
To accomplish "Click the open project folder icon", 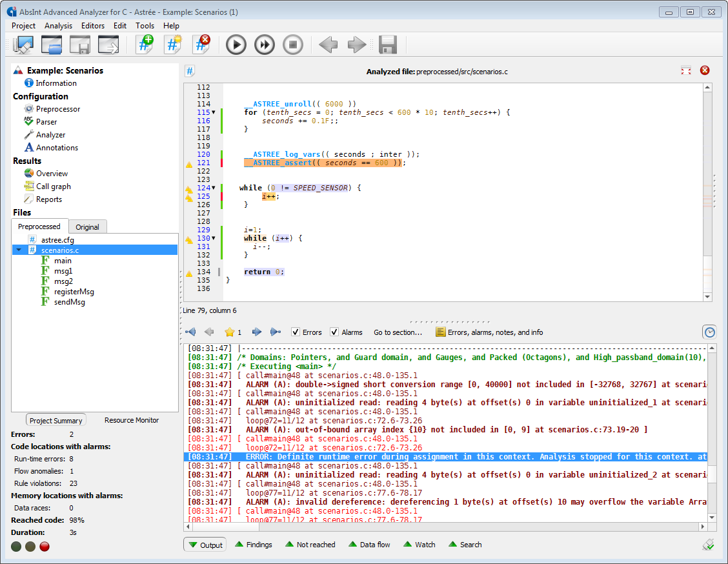I will (x=52, y=45).
